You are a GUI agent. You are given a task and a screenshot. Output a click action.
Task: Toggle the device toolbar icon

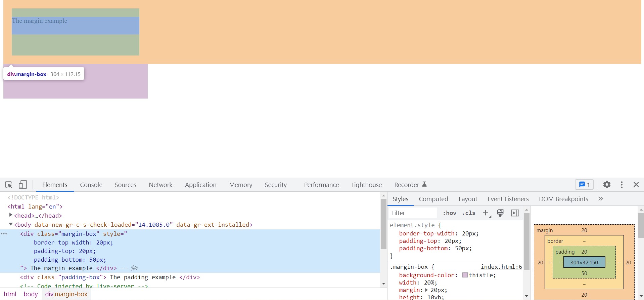22,185
